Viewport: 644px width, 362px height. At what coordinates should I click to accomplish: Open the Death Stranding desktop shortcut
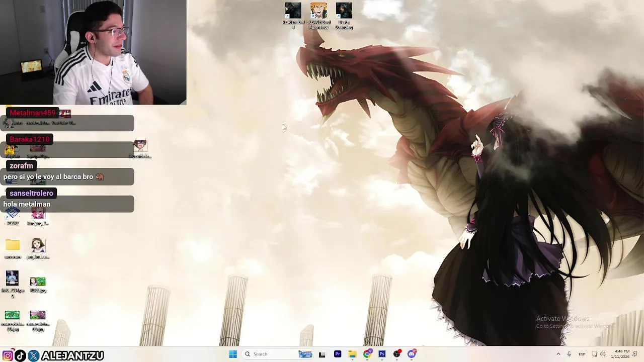pyautogui.click(x=344, y=16)
